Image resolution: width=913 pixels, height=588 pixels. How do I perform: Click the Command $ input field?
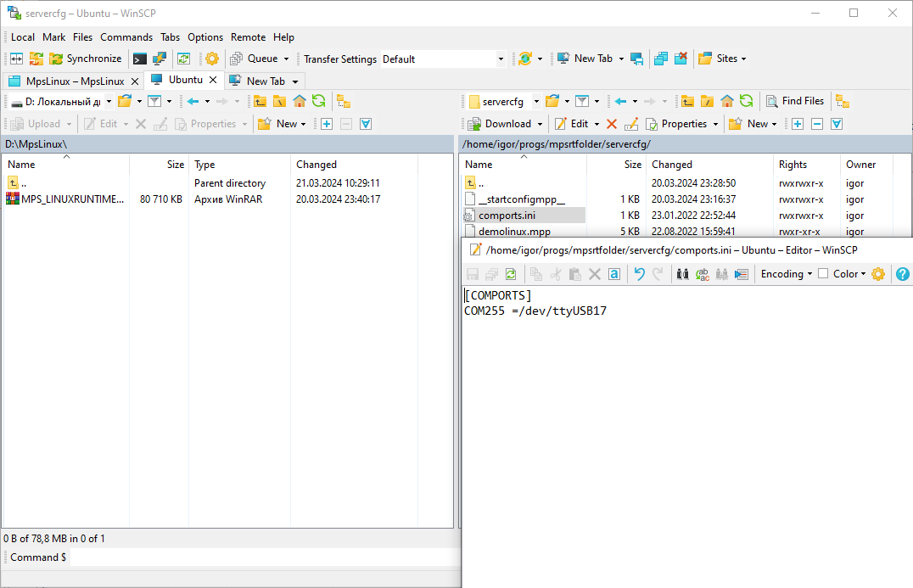(x=265, y=557)
